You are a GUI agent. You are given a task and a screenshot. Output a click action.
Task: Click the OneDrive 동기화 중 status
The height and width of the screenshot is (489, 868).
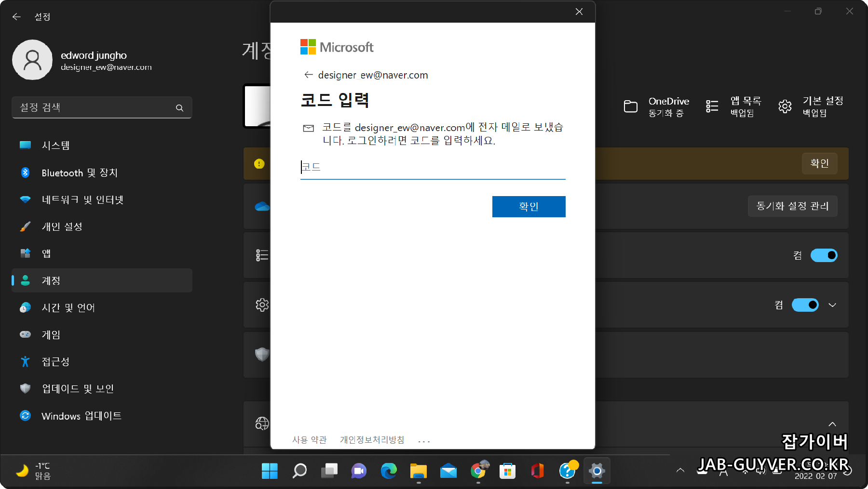[x=656, y=106]
